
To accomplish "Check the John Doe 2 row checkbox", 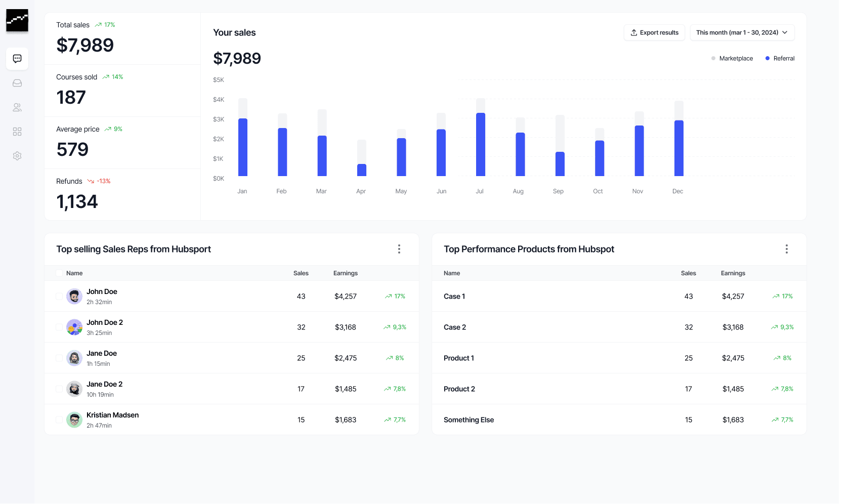I will pos(59,327).
